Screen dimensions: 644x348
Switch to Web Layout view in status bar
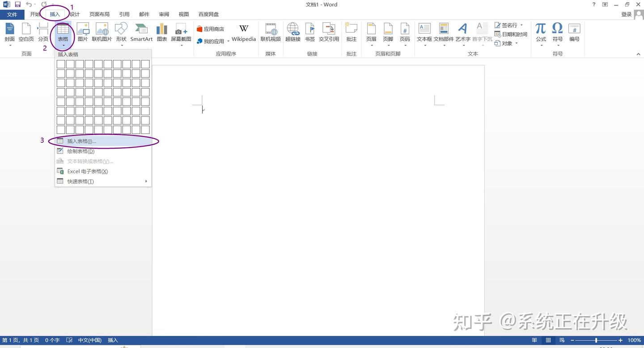click(562, 340)
